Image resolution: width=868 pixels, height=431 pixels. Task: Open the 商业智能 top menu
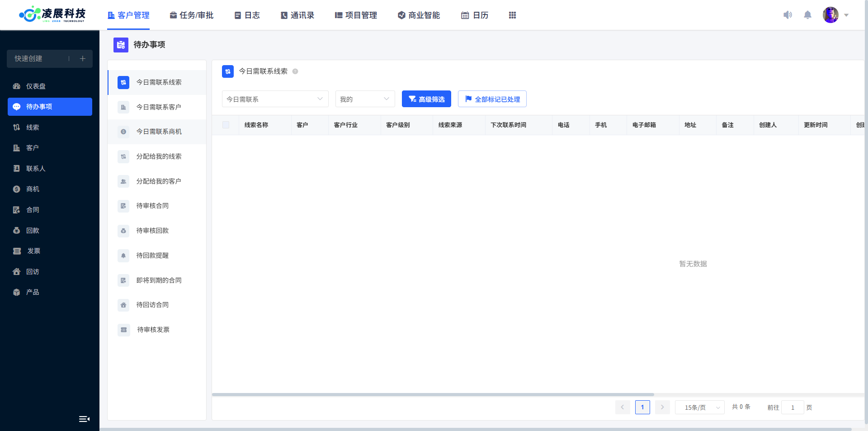point(419,15)
